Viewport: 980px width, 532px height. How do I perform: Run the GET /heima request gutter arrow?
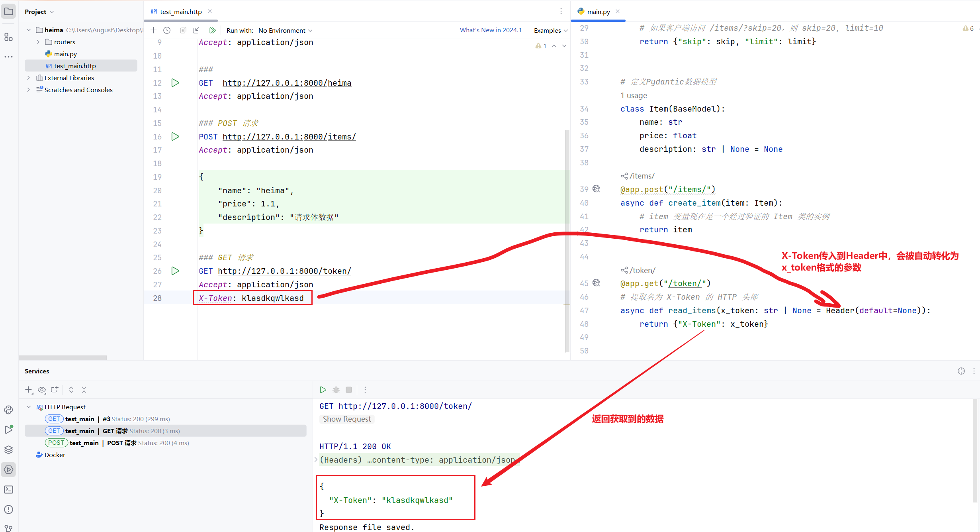coord(175,83)
